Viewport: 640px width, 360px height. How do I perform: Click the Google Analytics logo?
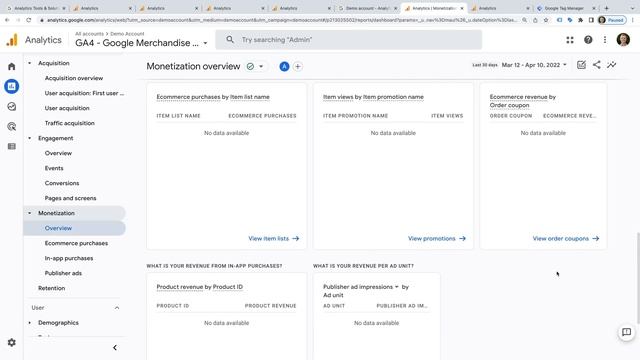click(x=12, y=40)
